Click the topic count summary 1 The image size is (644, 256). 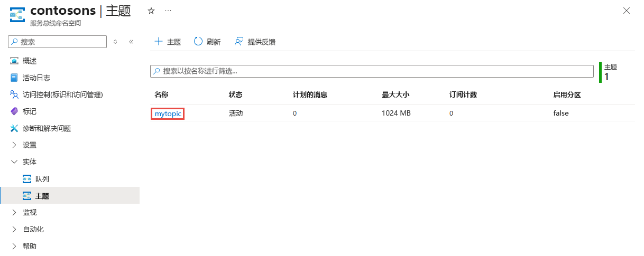point(606,77)
